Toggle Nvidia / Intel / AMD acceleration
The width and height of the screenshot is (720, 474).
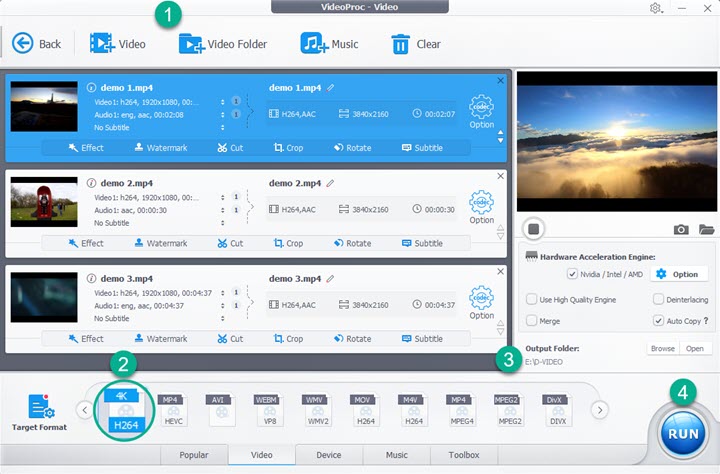572,274
